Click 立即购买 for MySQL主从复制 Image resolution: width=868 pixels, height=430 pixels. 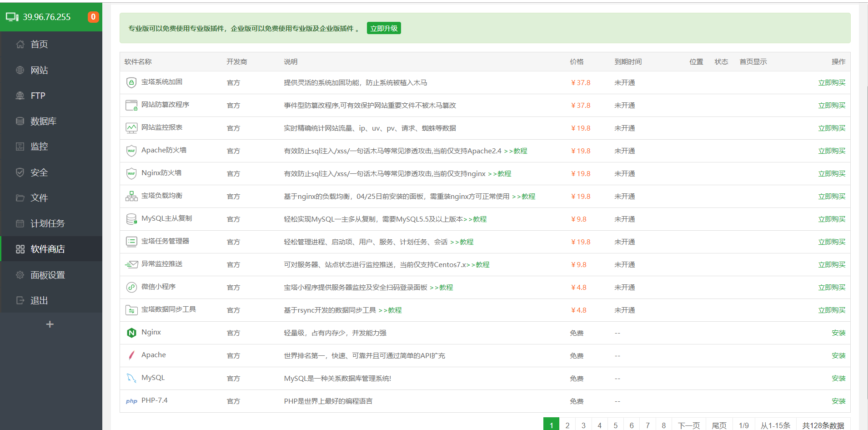[x=832, y=219]
